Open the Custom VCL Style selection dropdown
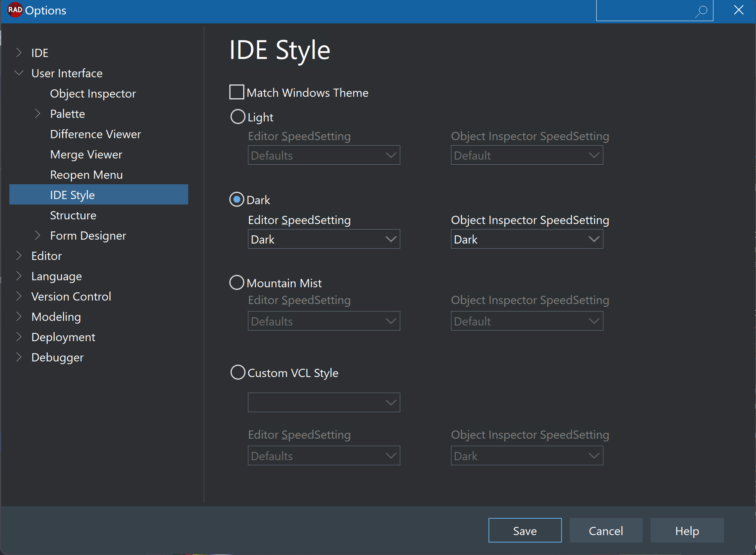 pos(324,402)
